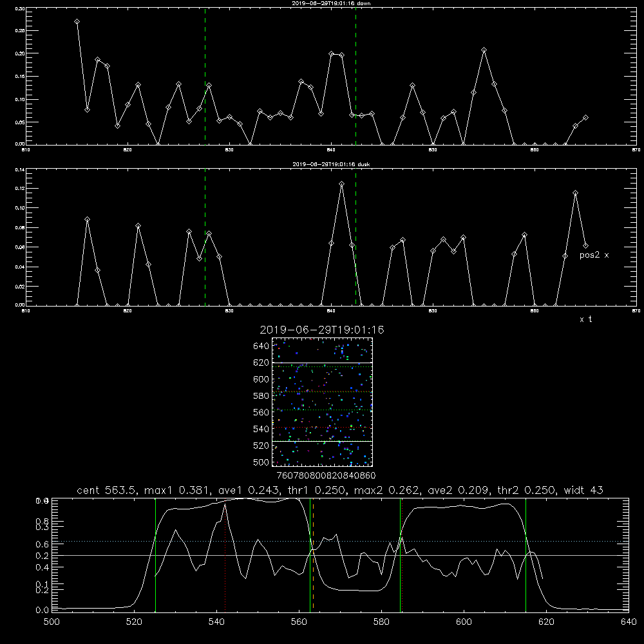Image resolution: width=644 pixels, height=644 pixels.
Task: Click the bottom plot x-axis label 520
Action: (134, 621)
